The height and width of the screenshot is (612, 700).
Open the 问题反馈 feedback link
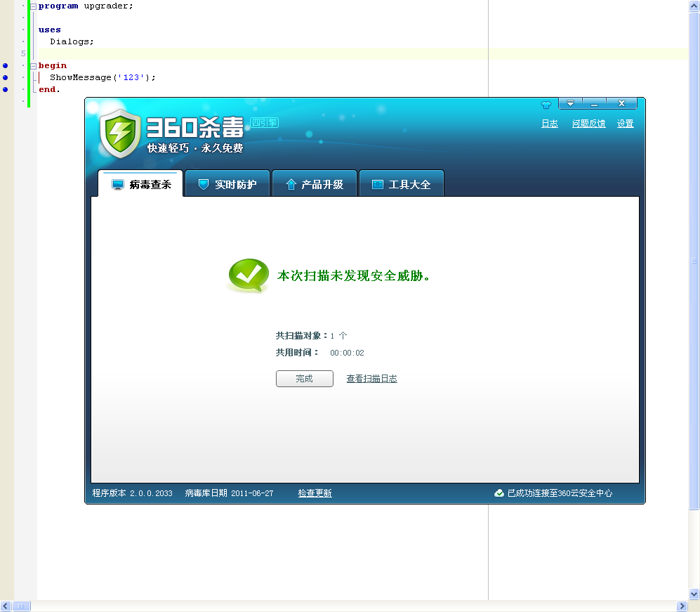click(589, 124)
